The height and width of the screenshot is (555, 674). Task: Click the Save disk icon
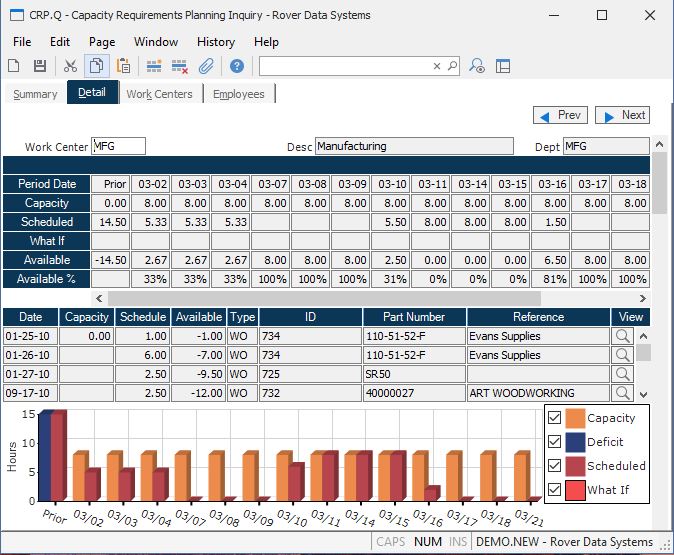[40, 66]
